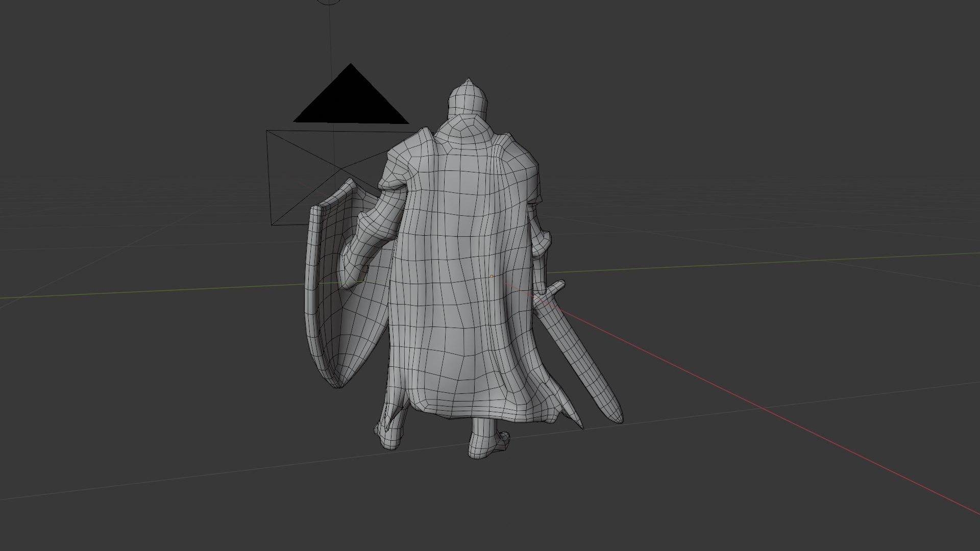Click the orange object origin dot
This screenshot has width=980, height=551.
click(492, 277)
